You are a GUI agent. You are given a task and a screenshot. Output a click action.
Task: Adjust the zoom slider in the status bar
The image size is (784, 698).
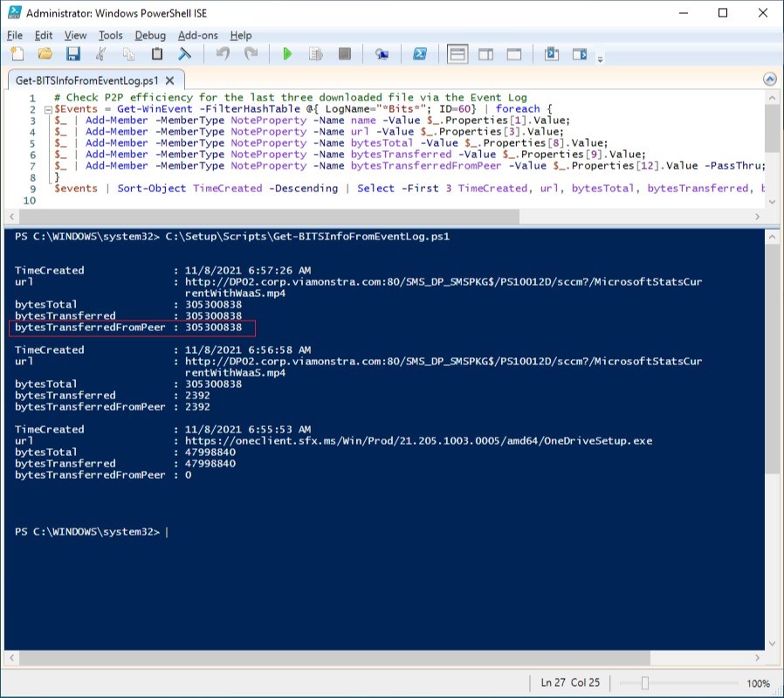(645, 682)
